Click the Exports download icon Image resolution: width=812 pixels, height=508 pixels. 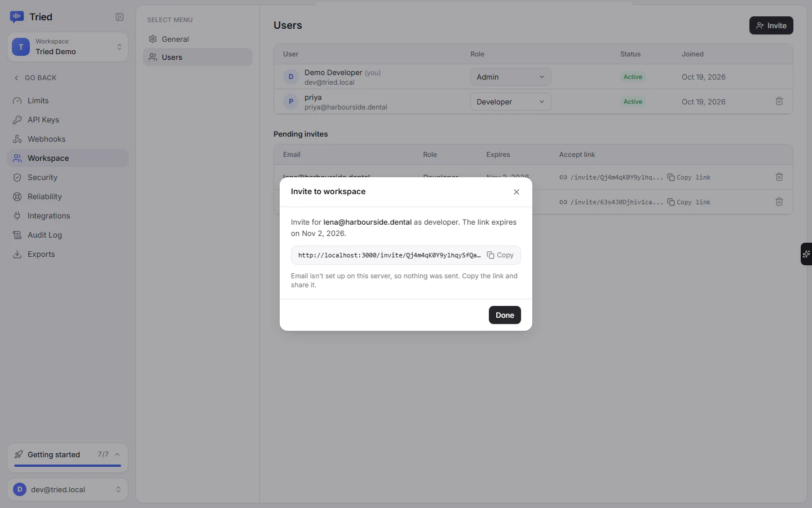click(x=17, y=254)
